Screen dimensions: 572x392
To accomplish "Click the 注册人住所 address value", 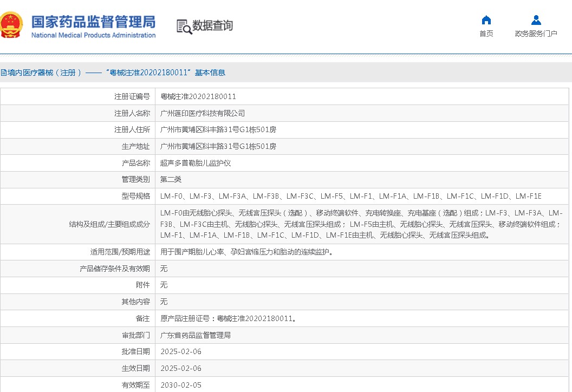I will tap(218, 130).
